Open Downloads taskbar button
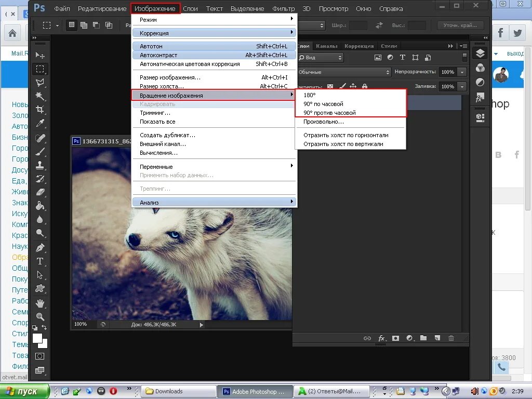 [179, 391]
